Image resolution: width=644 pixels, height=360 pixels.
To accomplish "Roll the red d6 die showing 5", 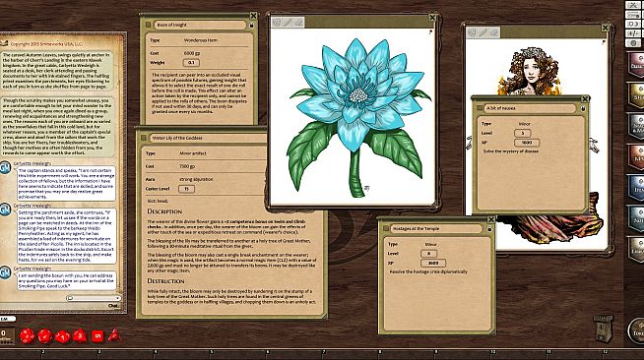I will point(97,336).
